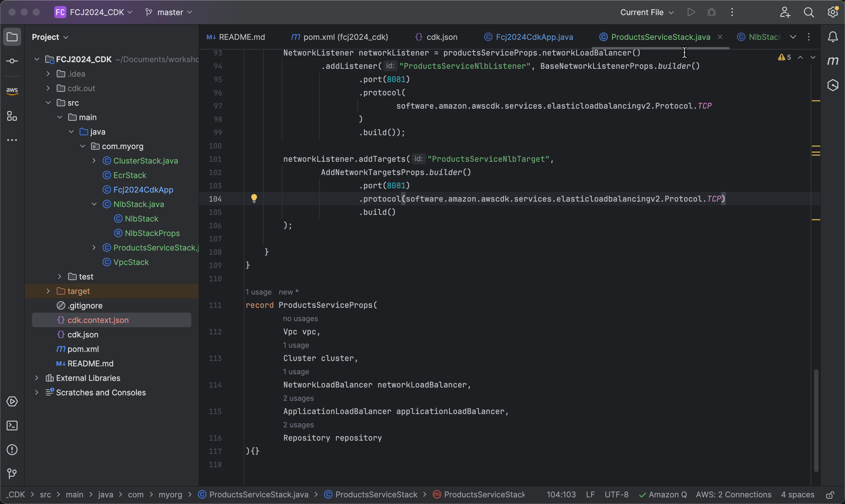Click the myorg breadcrumb
Screen dimensions: 845x504
coord(171,495)
